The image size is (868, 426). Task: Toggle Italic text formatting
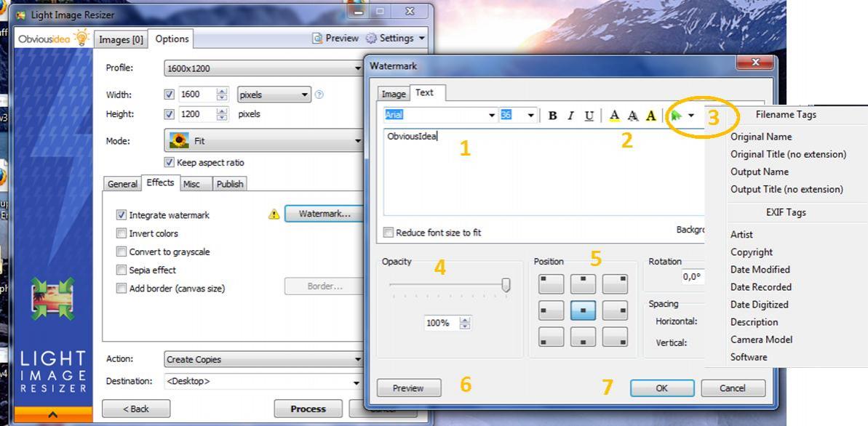570,116
